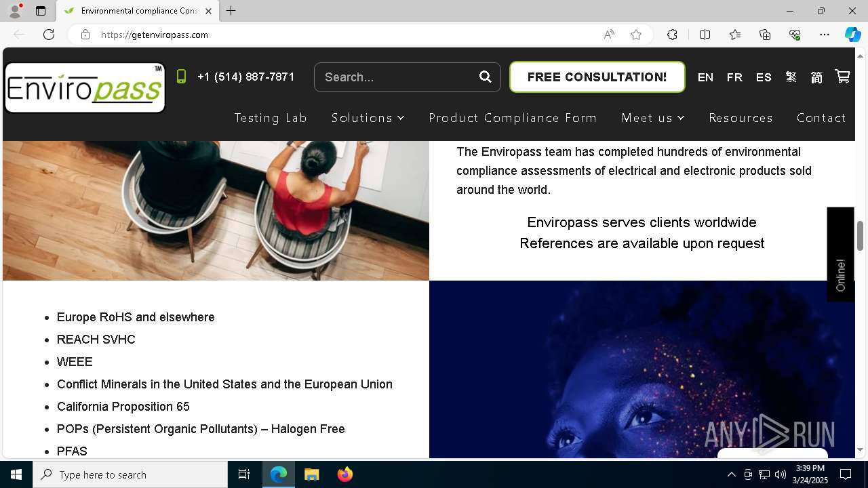Click the blue glitter face image
Image resolution: width=868 pixels, height=488 pixels.
coord(642,369)
